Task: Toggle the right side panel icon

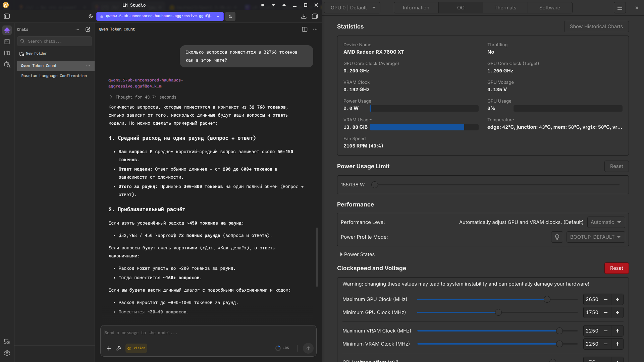Action: (x=315, y=16)
